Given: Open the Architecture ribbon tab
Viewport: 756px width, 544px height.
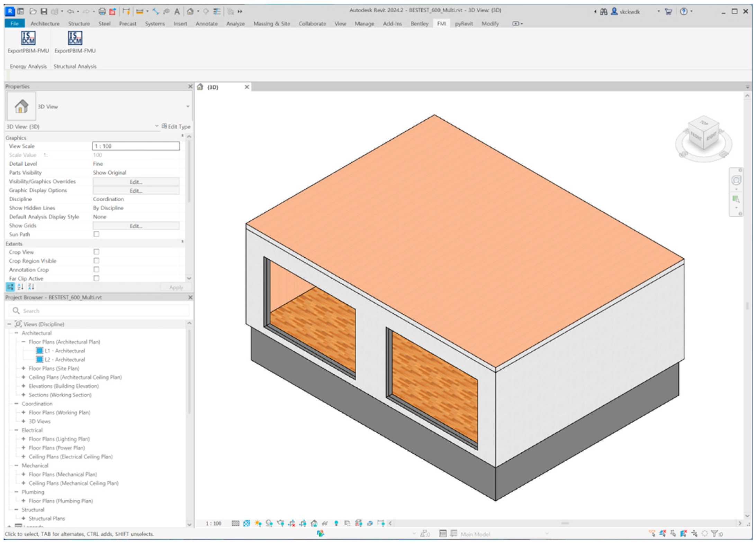Looking at the screenshot, I should [45, 24].
